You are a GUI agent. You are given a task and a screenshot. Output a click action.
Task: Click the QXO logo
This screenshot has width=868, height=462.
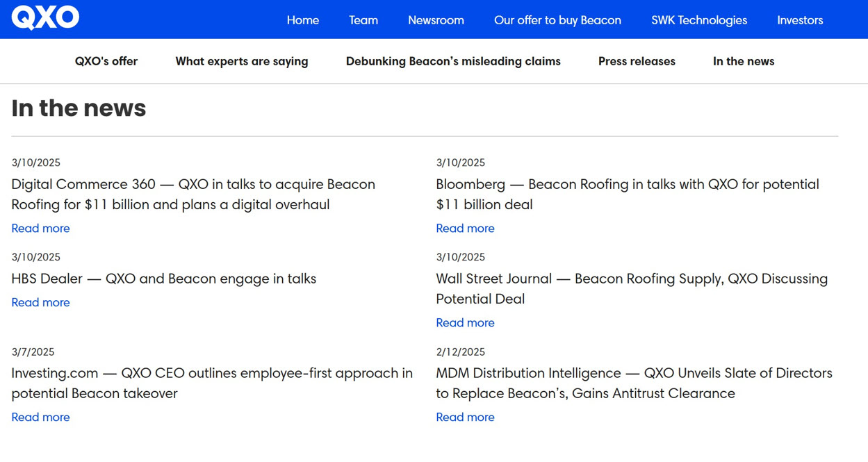tap(45, 19)
